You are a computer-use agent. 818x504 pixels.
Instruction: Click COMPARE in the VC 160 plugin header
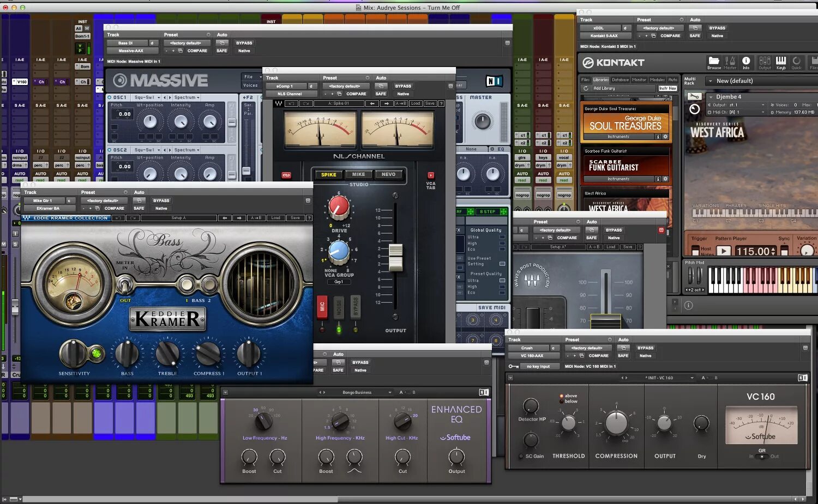598,356
